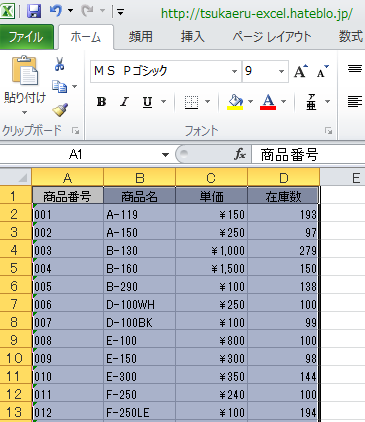Viewport: 365px width, 422px height.
Task: Copy the selection with the copy icon
Action: tap(59, 86)
